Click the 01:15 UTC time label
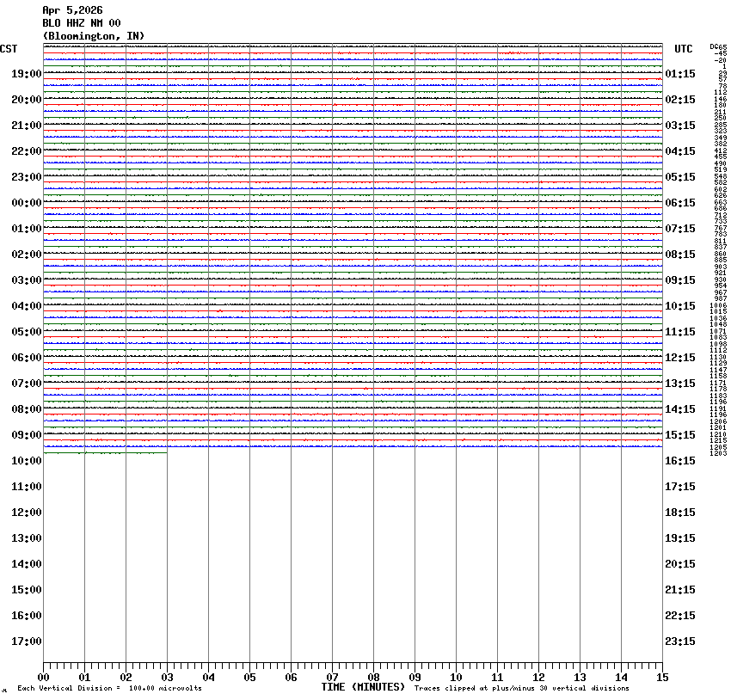This screenshot has height=700, width=731. pyautogui.click(x=679, y=74)
